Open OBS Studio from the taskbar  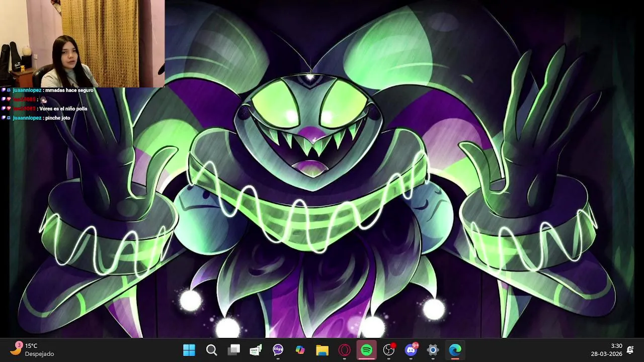click(389, 350)
